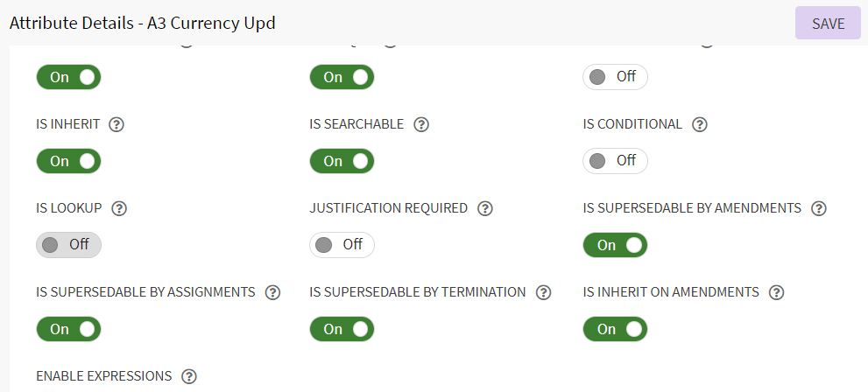Open help icon beside Is Inherit

click(116, 124)
